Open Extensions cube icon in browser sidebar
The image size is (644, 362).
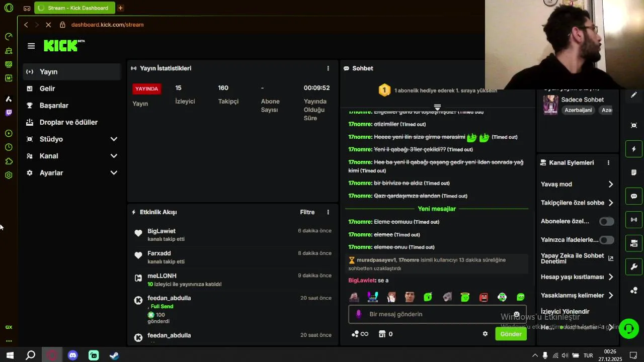(9, 161)
